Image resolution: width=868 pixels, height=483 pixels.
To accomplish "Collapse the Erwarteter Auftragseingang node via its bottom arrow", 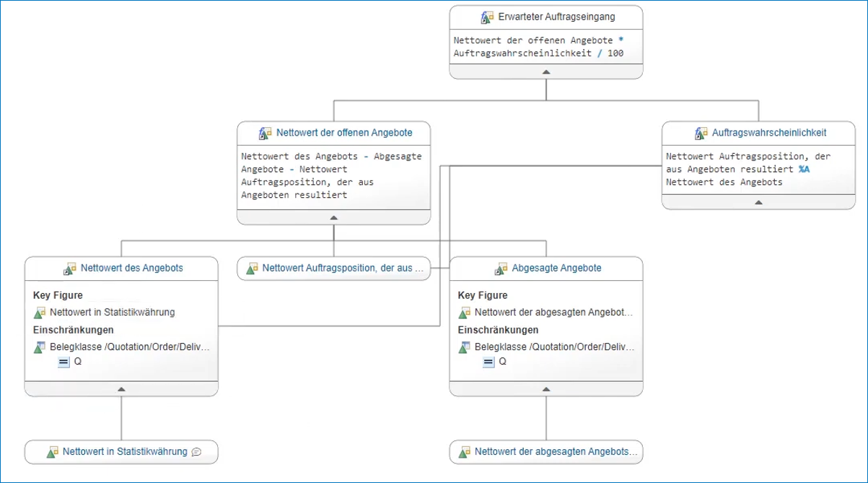I will coord(545,72).
